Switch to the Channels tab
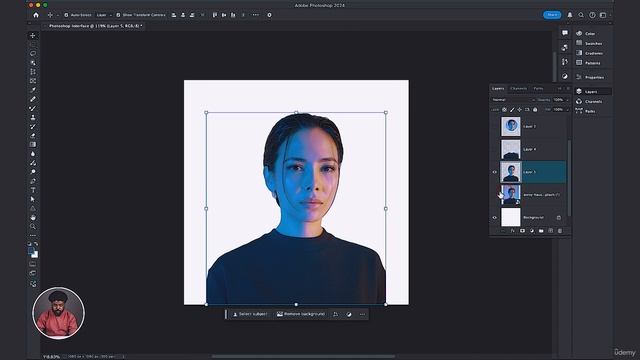640x360 pixels. pos(519,89)
